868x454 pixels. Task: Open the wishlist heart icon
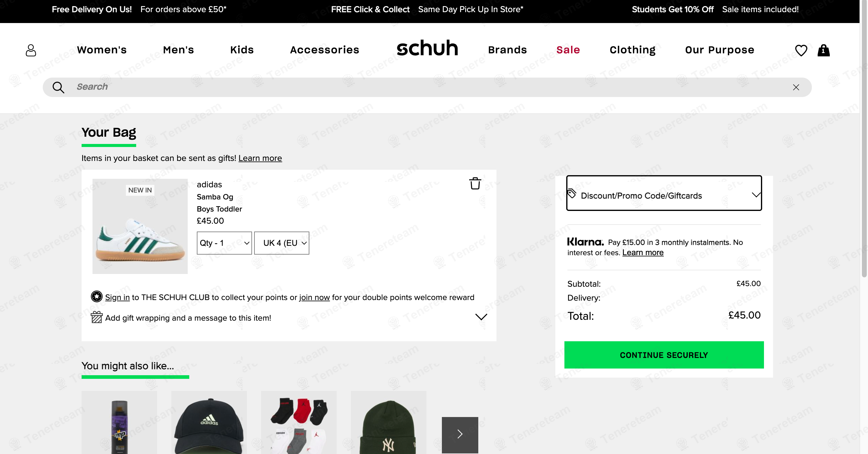click(801, 51)
